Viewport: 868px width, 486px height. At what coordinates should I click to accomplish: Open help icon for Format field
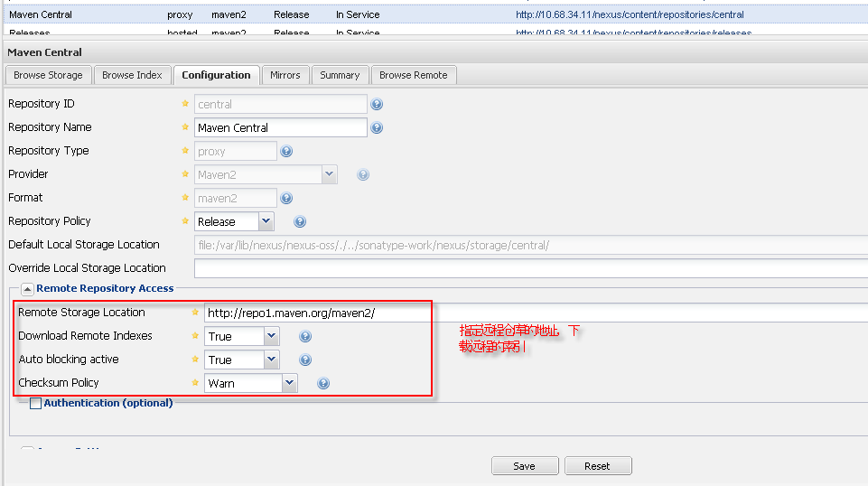click(286, 198)
